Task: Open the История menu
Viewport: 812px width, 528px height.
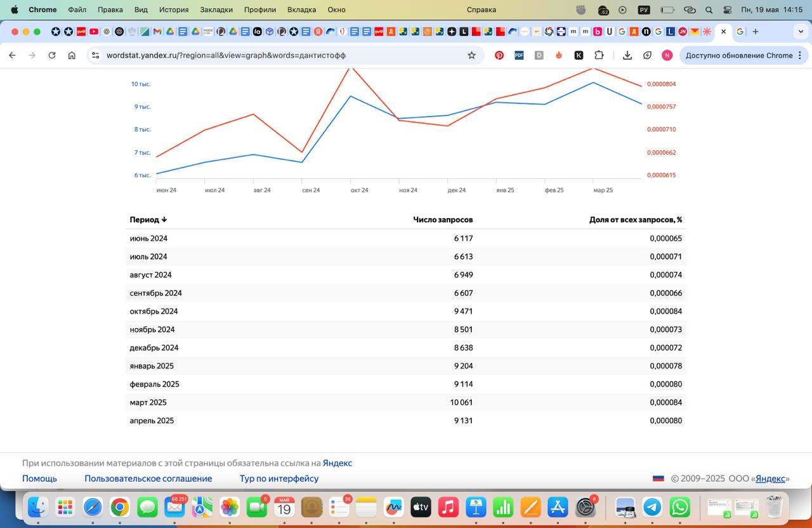Action: [x=174, y=10]
